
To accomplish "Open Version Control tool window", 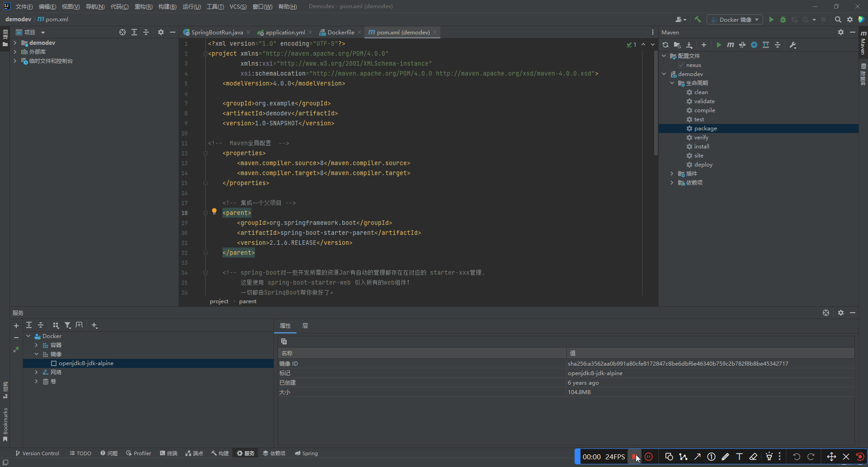I will 37,453.
